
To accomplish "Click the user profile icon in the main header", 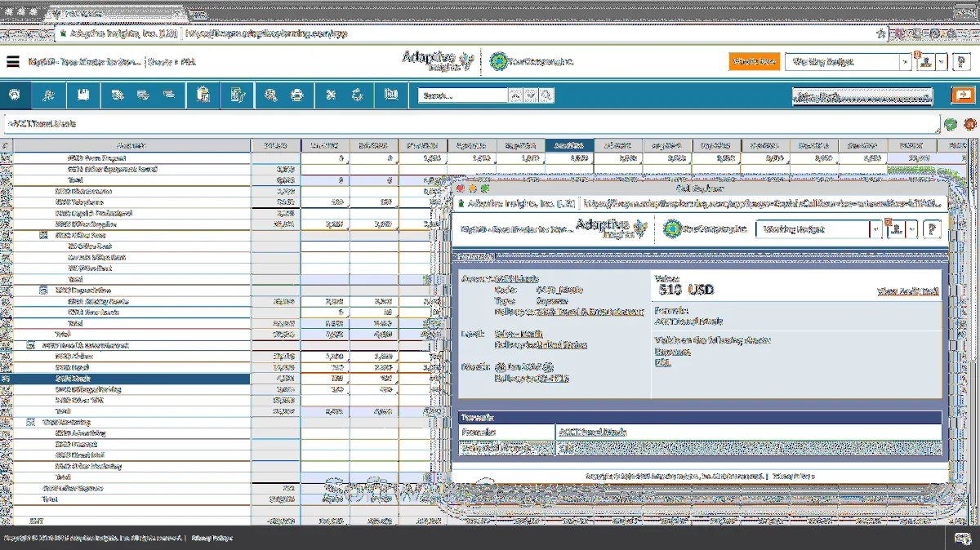I will tap(924, 61).
